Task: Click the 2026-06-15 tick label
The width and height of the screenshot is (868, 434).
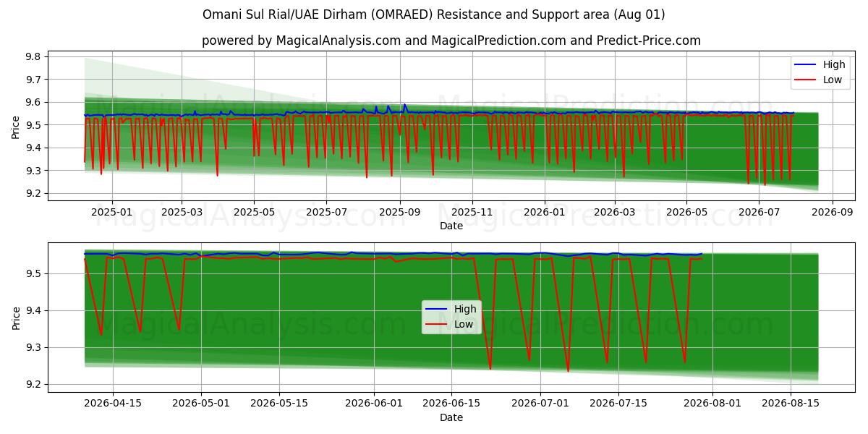Action: (452, 403)
